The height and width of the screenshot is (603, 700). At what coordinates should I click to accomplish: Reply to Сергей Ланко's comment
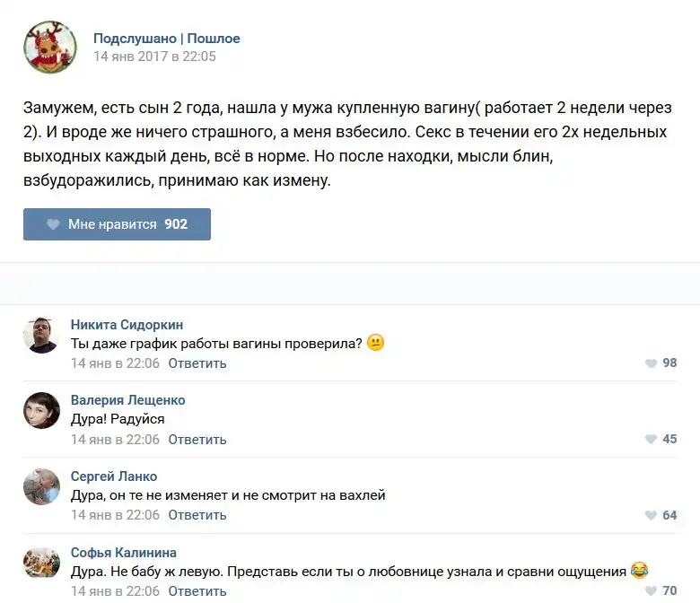pos(197,515)
